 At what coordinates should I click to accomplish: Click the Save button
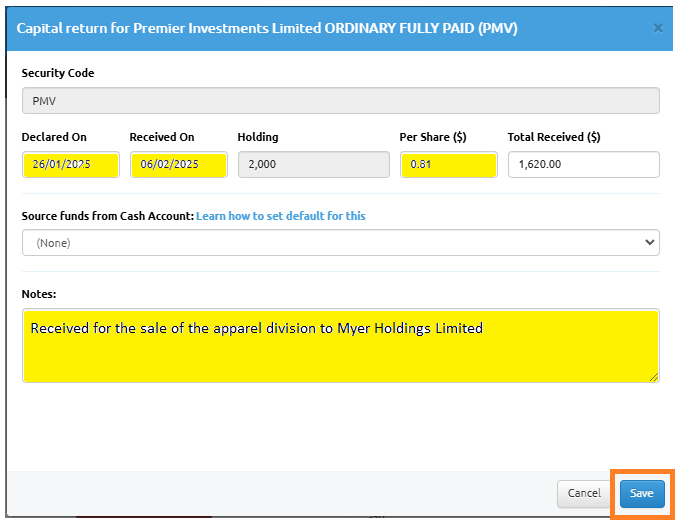pos(642,494)
